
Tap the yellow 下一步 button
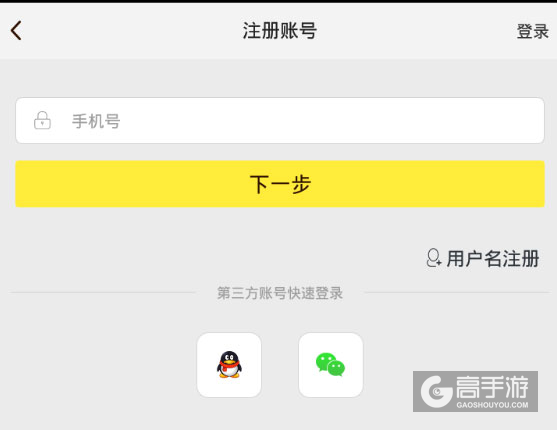pyautogui.click(x=280, y=184)
